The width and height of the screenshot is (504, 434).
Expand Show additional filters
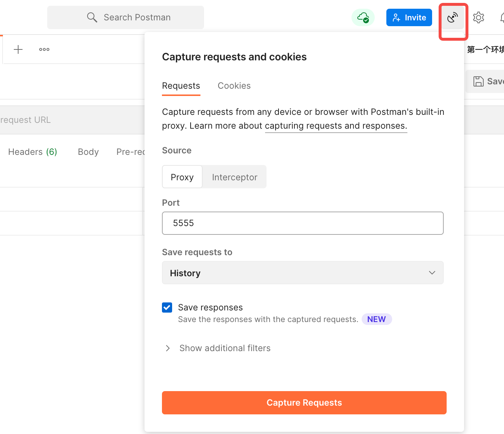tap(225, 348)
